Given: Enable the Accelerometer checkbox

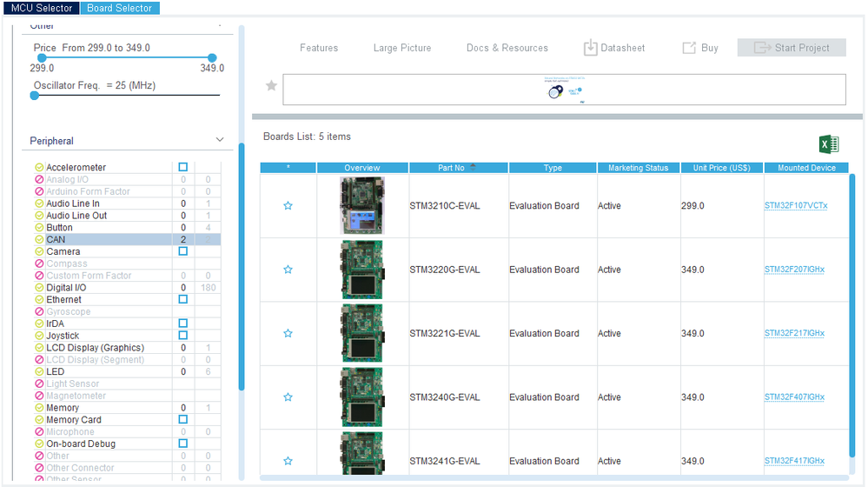Looking at the screenshot, I should (183, 167).
